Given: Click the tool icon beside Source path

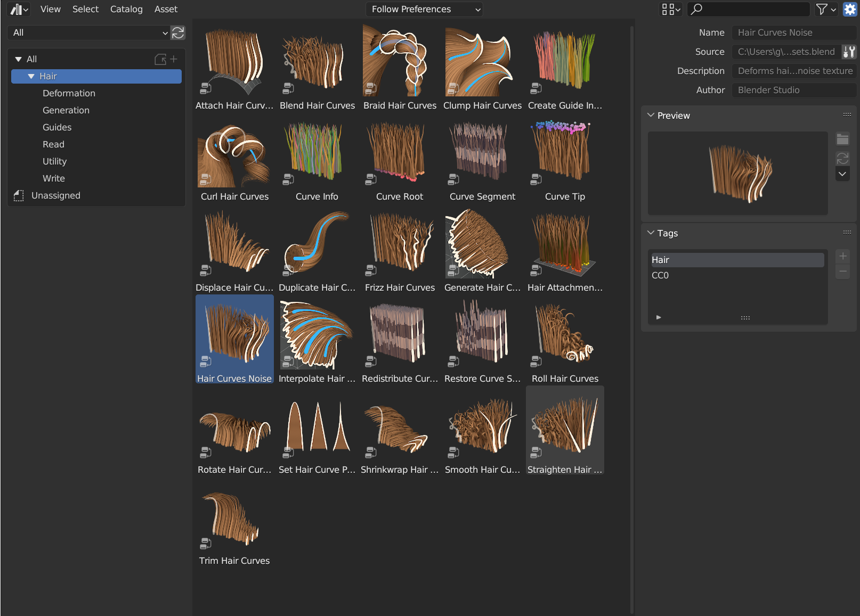Looking at the screenshot, I should point(849,52).
